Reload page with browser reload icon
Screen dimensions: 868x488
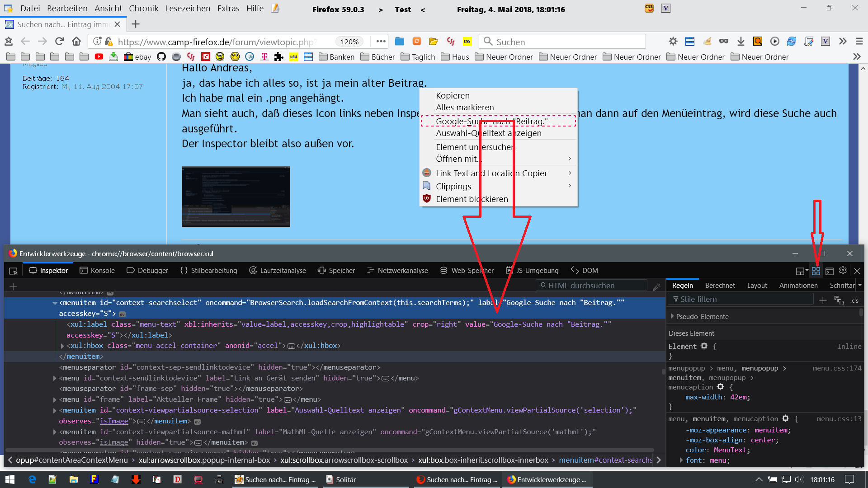coord(59,42)
